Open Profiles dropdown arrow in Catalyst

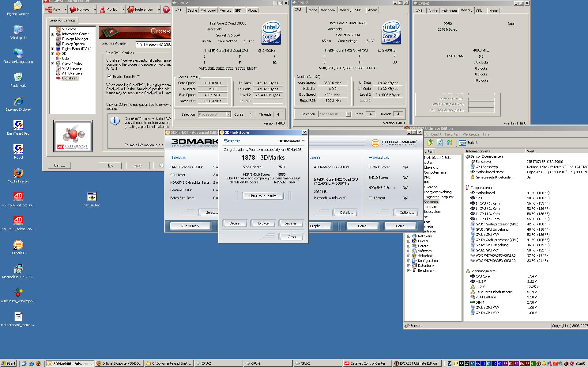tap(123, 10)
